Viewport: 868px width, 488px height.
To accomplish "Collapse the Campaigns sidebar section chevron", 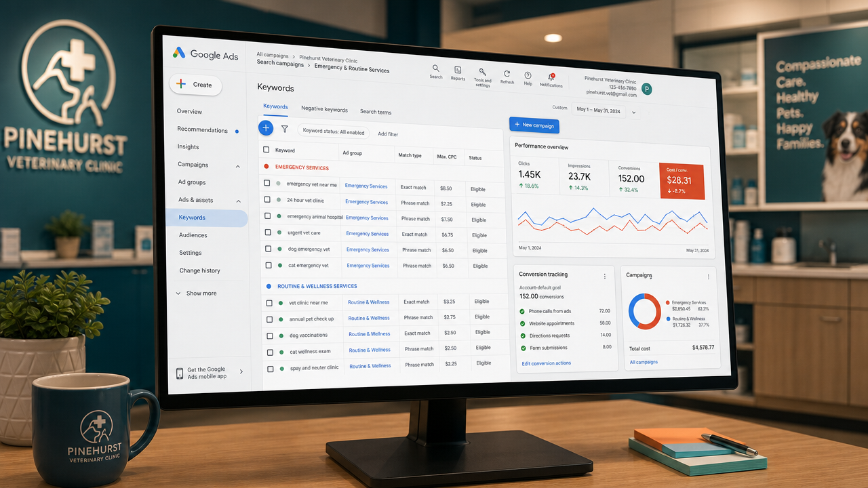I will click(237, 166).
